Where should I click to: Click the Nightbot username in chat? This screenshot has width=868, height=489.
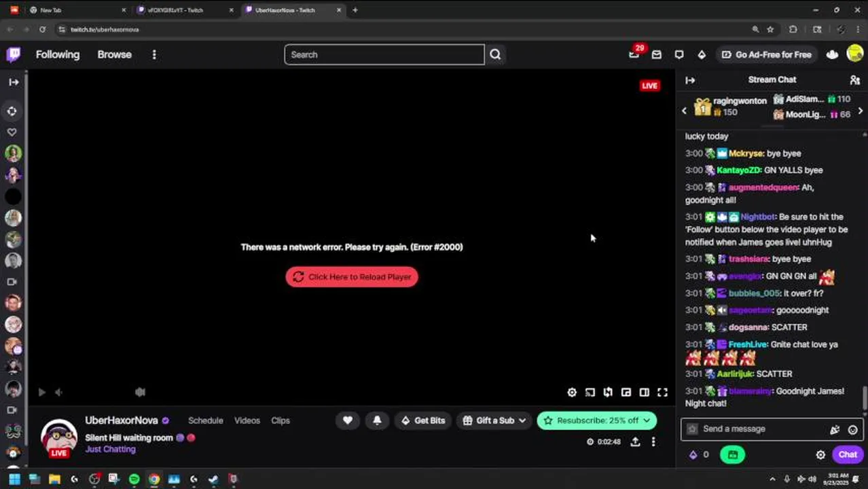(757, 217)
